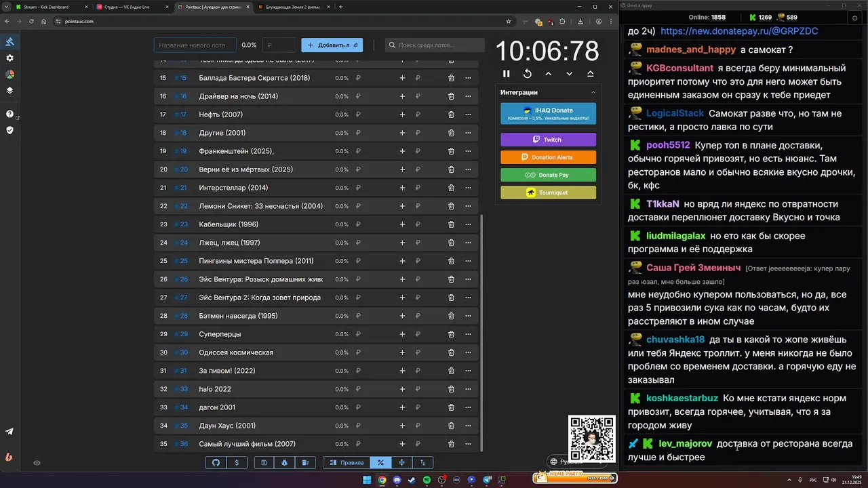Open Steam from the taskbar
Image resolution: width=868 pixels, height=488 pixels.
[x=412, y=480]
